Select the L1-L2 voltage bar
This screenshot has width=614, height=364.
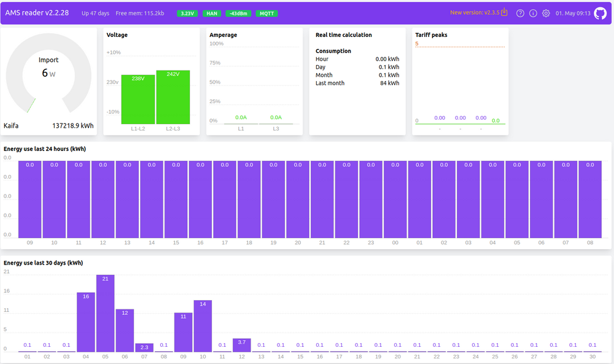(x=138, y=99)
